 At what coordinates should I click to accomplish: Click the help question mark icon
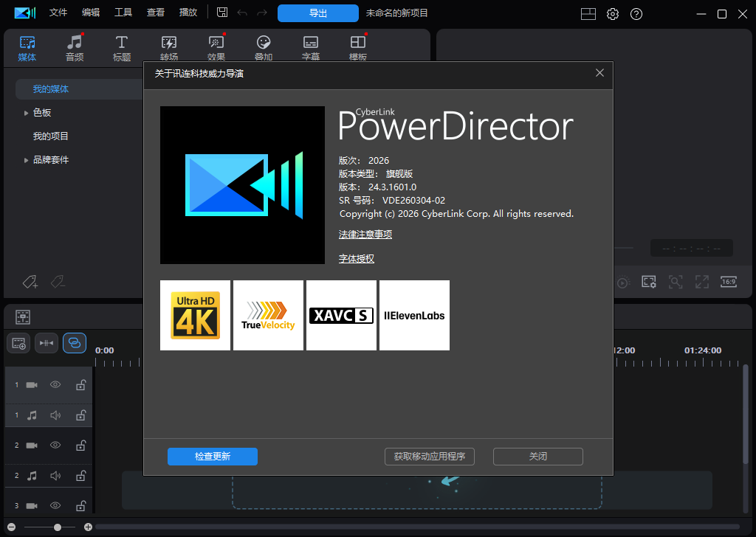pos(636,14)
